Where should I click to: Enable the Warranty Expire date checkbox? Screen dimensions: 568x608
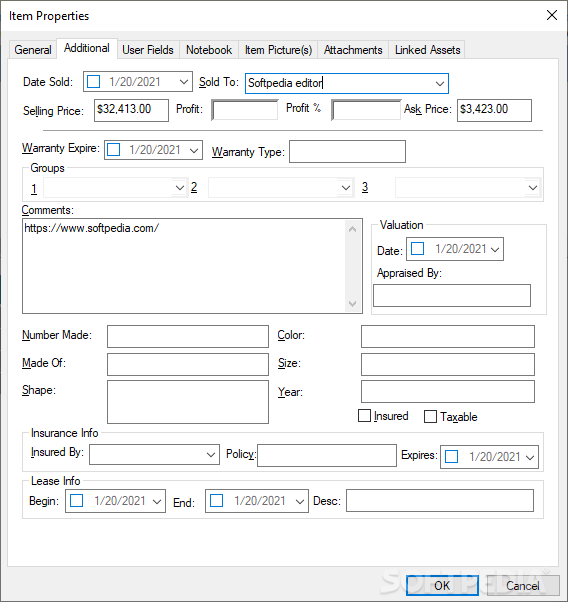[114, 150]
